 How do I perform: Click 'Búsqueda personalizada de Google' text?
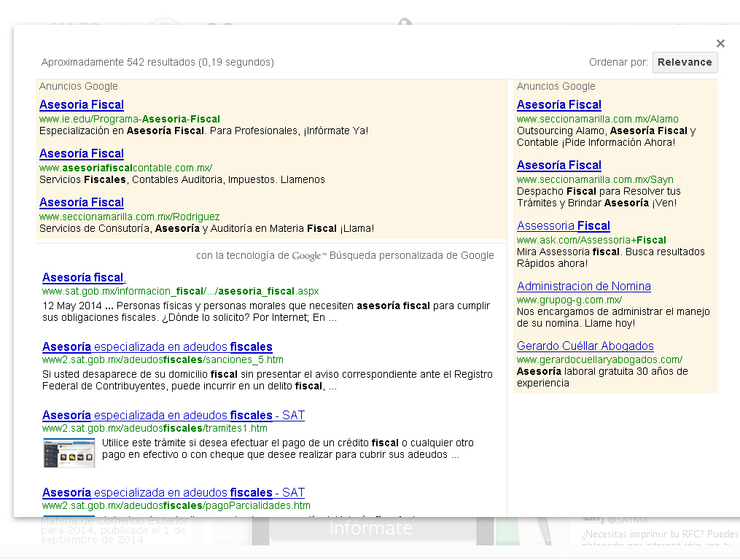point(411,255)
